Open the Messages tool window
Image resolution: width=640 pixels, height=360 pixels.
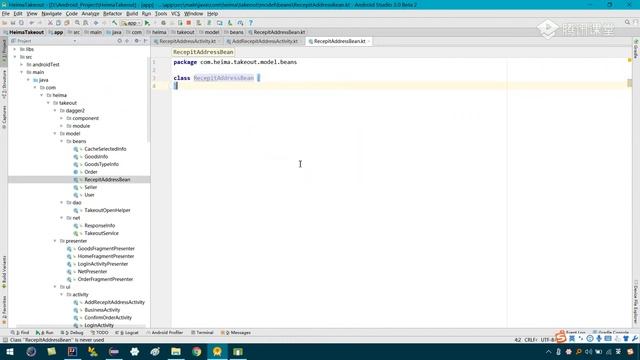pos(236,333)
